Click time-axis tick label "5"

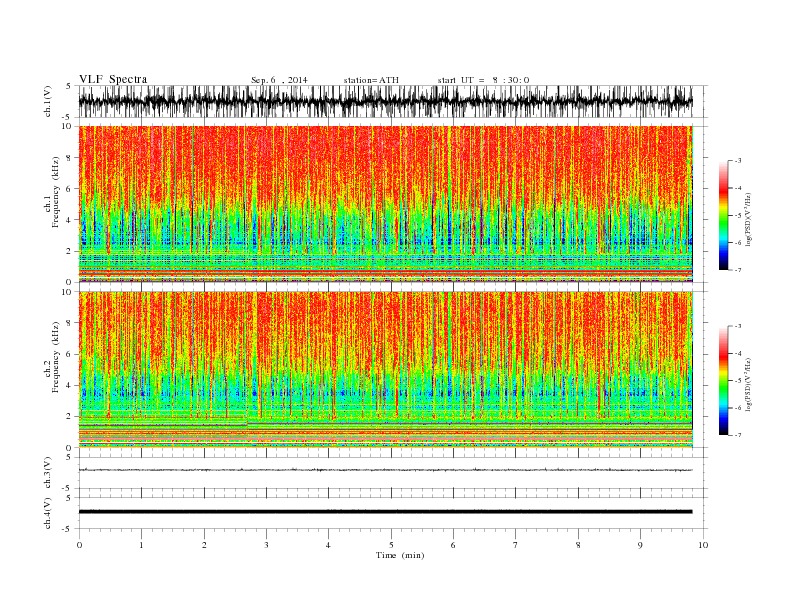[391, 545]
